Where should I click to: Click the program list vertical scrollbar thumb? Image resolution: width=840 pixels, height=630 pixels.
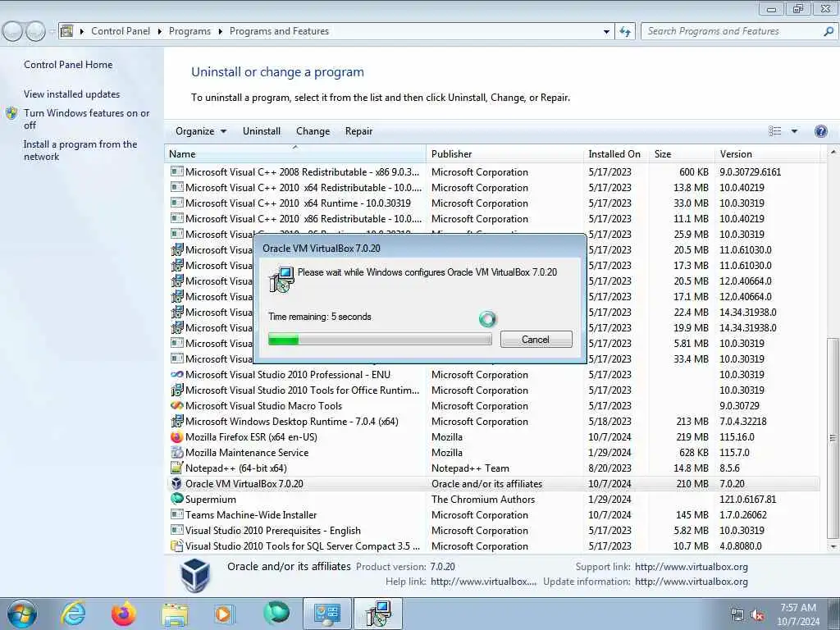[833, 438]
